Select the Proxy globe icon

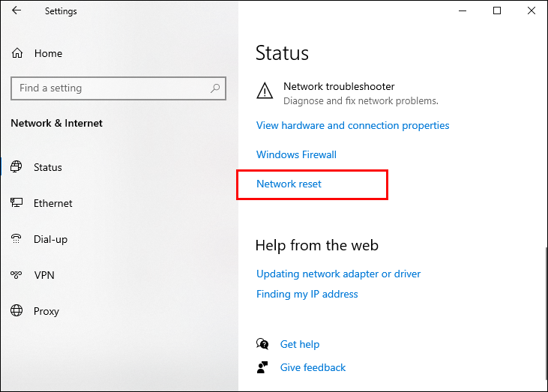[17, 311]
